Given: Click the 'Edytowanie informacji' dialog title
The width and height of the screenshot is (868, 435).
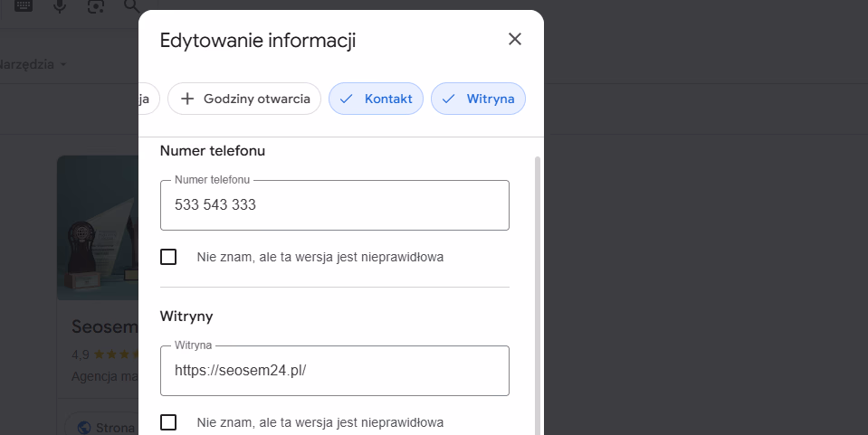Looking at the screenshot, I should 258,41.
